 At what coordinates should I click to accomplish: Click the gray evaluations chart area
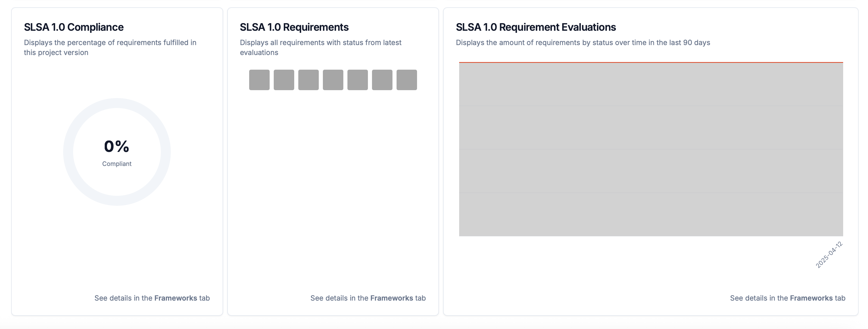[651, 149]
